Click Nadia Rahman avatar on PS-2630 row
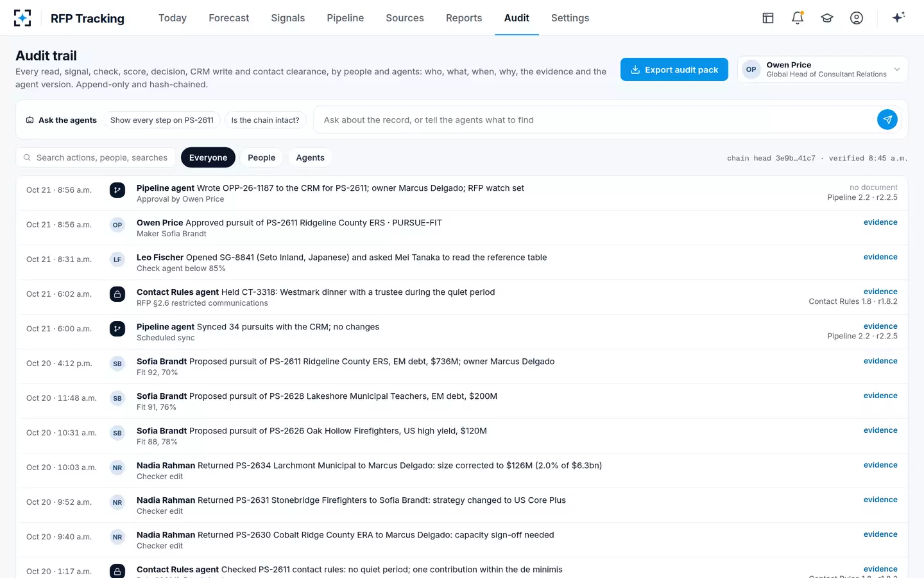The height and width of the screenshot is (578, 924). pos(117,537)
